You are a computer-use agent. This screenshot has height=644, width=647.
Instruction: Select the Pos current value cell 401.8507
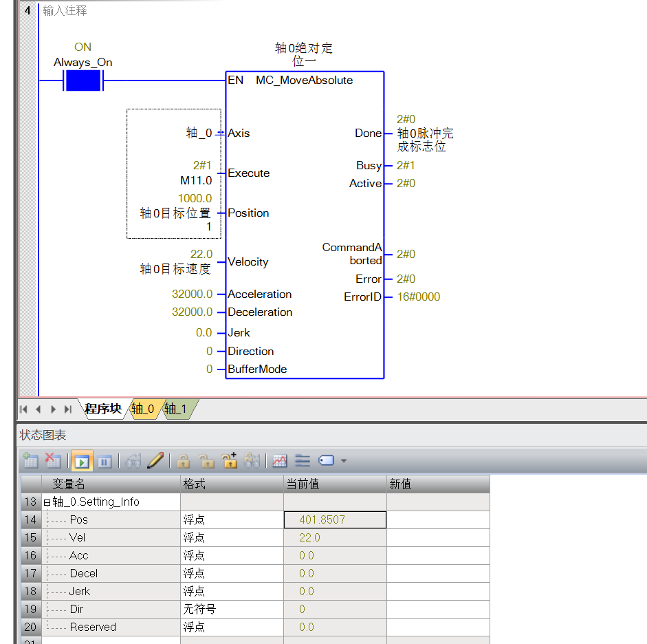[x=335, y=520]
